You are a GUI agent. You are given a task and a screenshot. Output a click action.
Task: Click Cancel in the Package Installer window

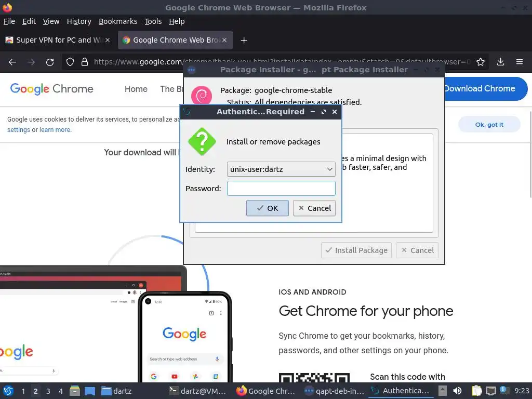417,250
